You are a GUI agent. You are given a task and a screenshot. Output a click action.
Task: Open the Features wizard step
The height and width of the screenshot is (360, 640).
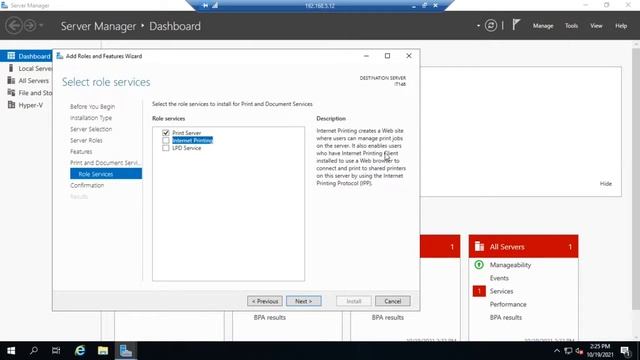pyautogui.click(x=81, y=151)
